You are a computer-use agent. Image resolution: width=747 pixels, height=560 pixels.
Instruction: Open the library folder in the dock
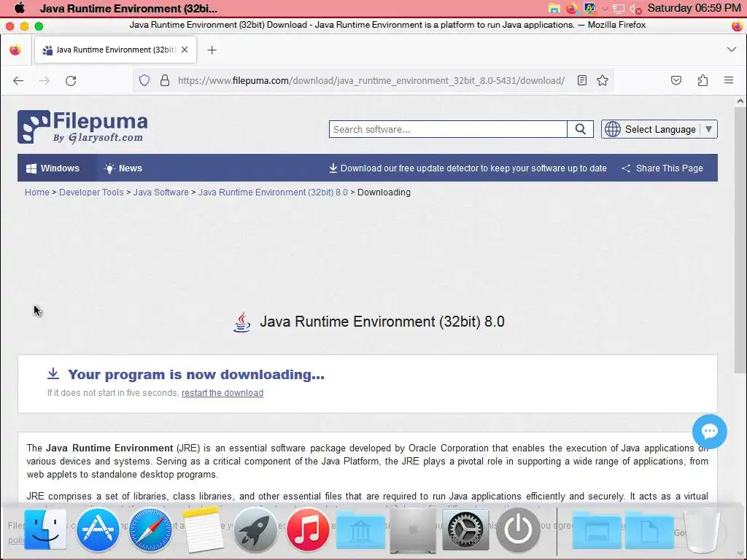click(x=360, y=530)
